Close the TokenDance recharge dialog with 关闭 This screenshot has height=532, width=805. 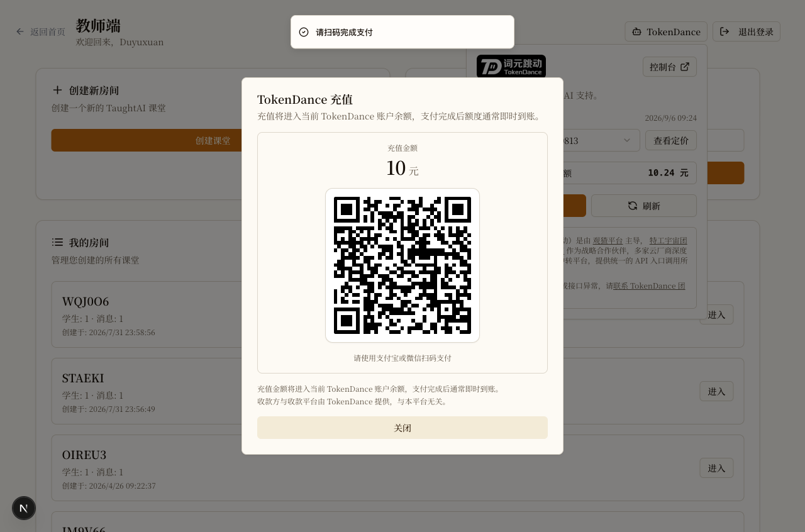[402, 428]
